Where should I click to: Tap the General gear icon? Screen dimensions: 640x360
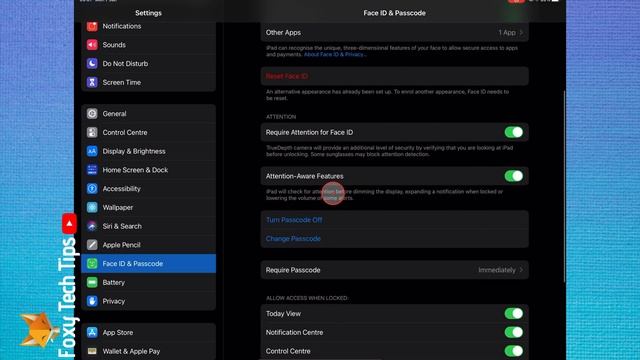(x=92, y=113)
